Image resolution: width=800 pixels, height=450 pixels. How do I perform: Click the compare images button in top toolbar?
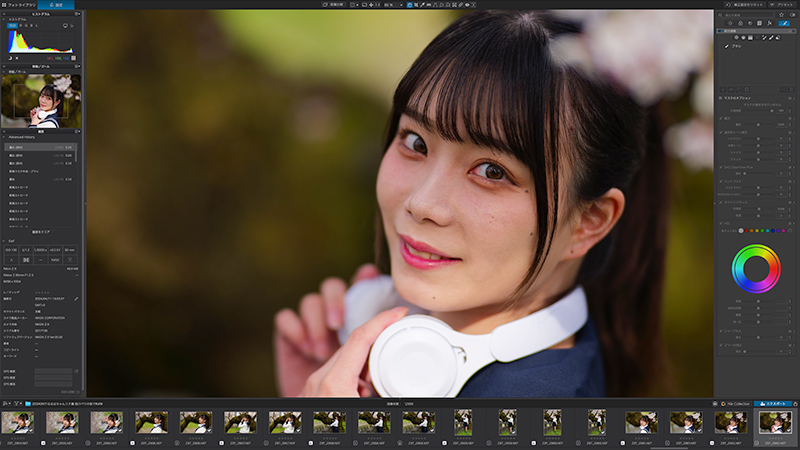(x=334, y=5)
